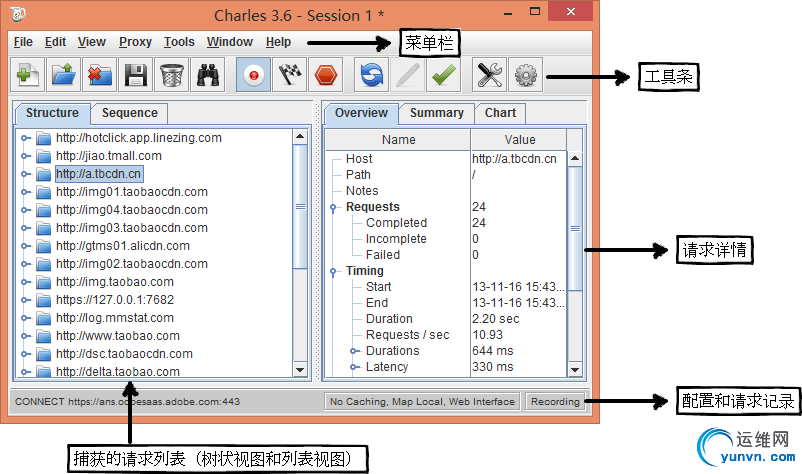The image size is (802, 474).
Task: Click the Overview panel vertical scrollbar thumb
Action: point(575,229)
